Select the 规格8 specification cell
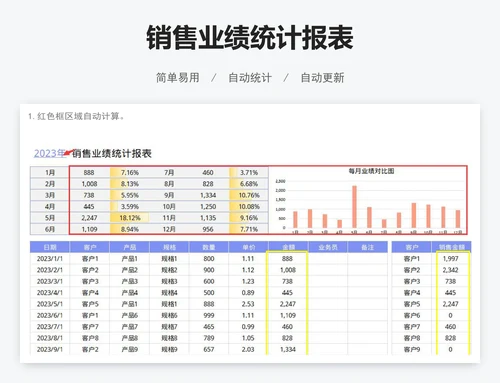This screenshot has width=500, height=383. [169, 338]
